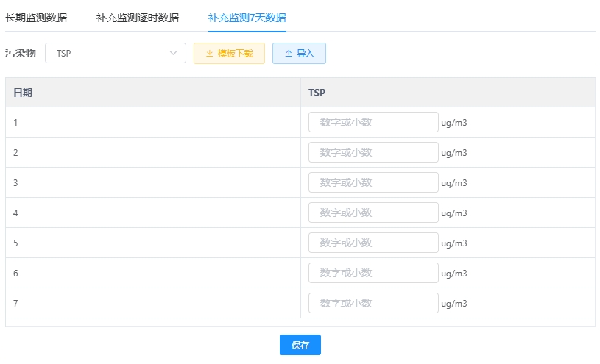This screenshot has height=364, width=600.
Task: Save the data with 保存 button
Action: [300, 345]
